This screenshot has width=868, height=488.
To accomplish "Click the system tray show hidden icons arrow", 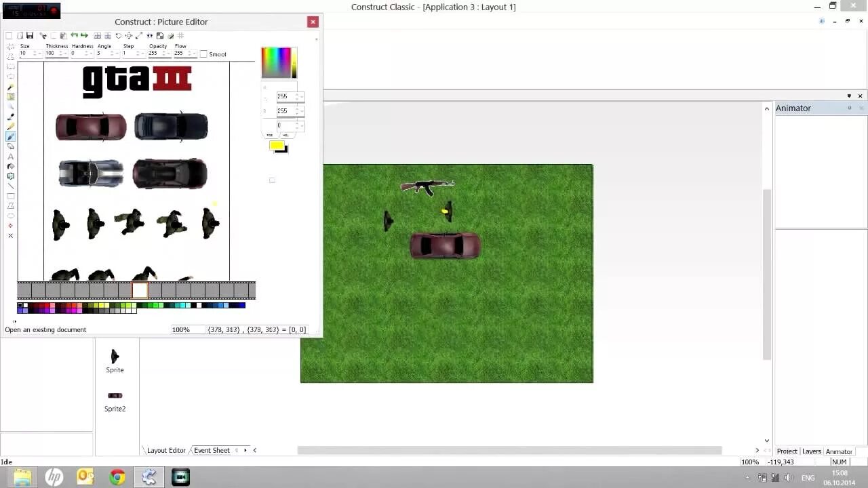I will (747, 478).
